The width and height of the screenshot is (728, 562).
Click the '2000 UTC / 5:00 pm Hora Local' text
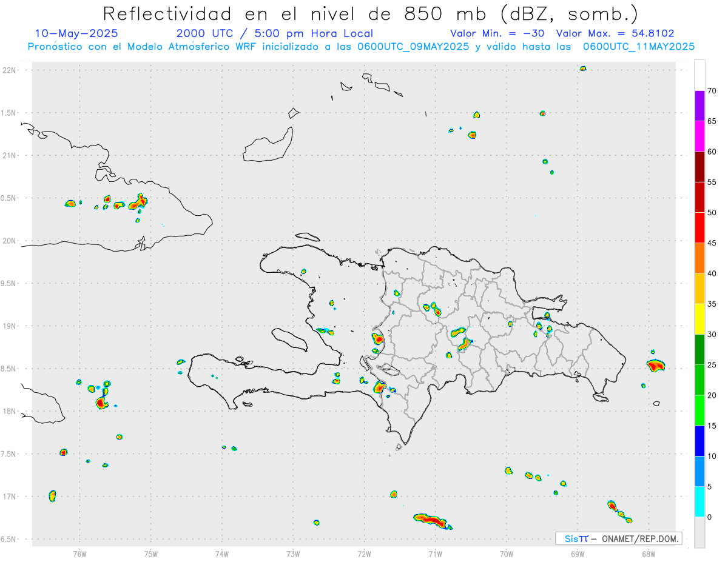coord(275,33)
